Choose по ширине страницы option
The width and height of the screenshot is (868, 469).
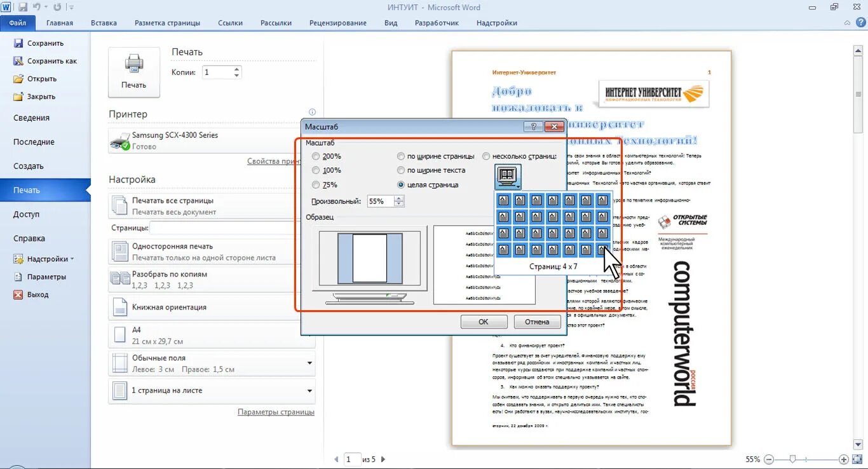tap(436, 156)
